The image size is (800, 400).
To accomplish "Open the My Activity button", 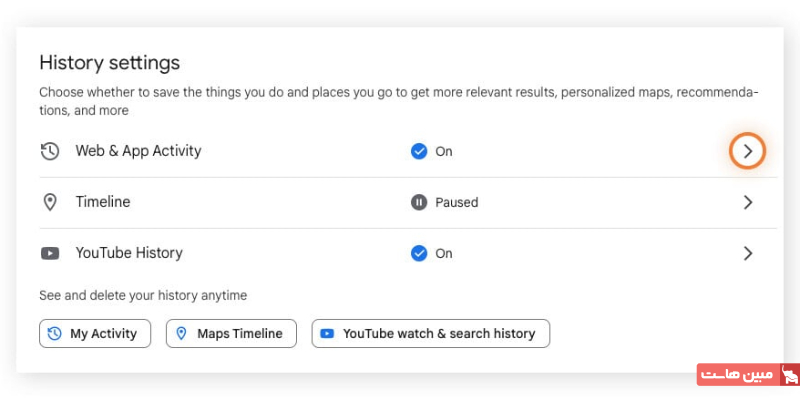I will pos(95,334).
